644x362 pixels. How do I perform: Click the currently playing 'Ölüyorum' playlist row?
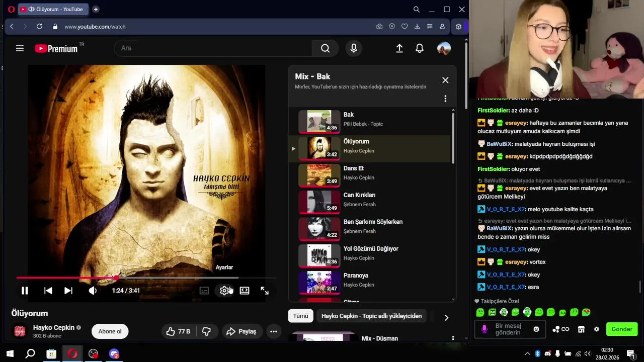370,148
